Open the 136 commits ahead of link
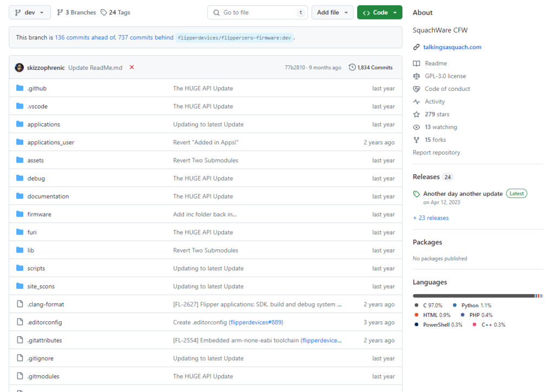This screenshot has height=392, width=554. [85, 37]
